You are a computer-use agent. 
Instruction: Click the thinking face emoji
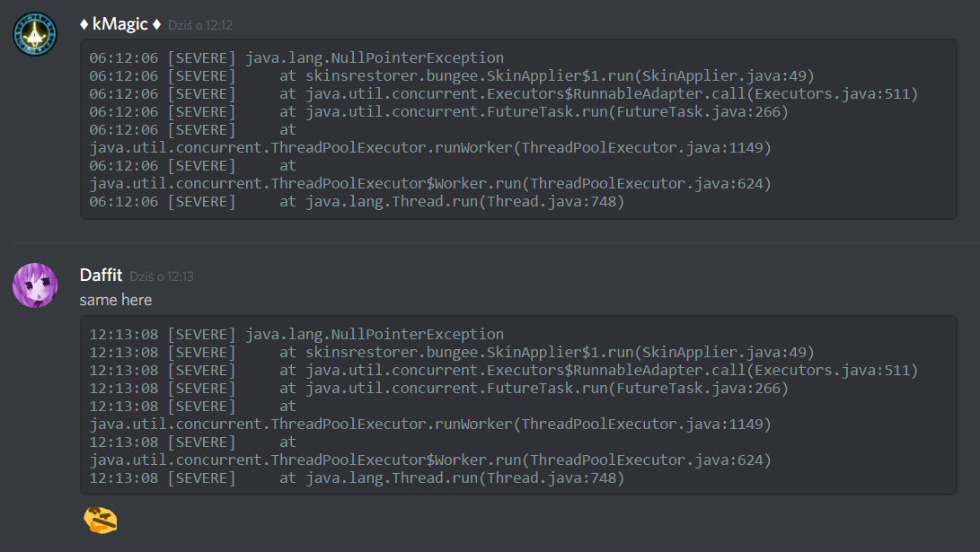100,520
